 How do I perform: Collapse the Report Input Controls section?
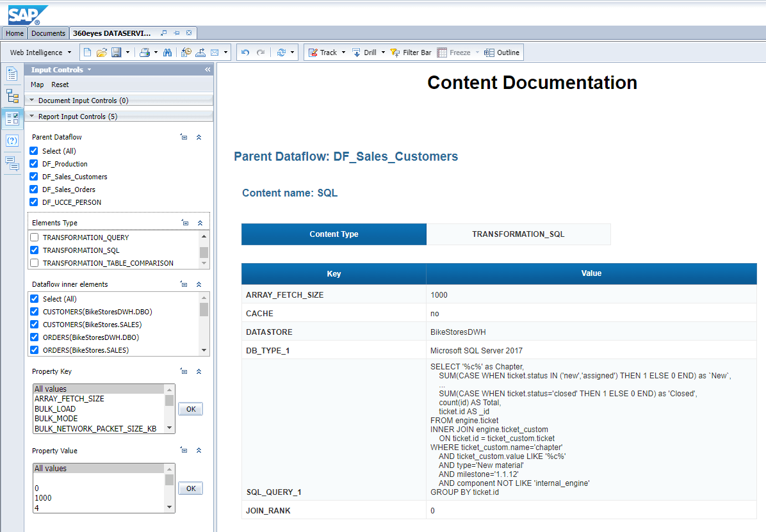click(x=31, y=116)
